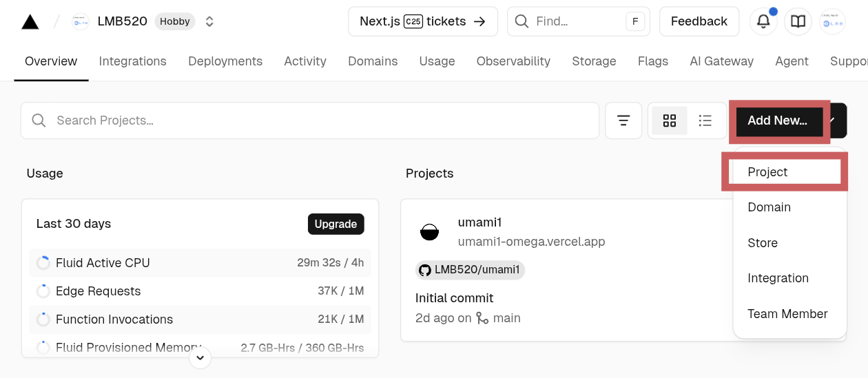Expand the usage list chevron
Screen dimensions: 868x378
coord(200,357)
